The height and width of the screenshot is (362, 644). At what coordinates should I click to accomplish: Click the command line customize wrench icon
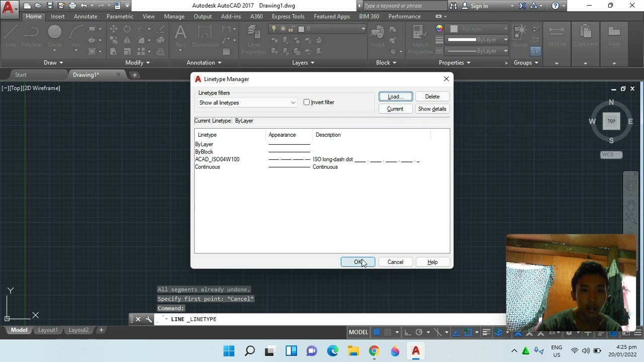pyautogui.click(x=148, y=319)
